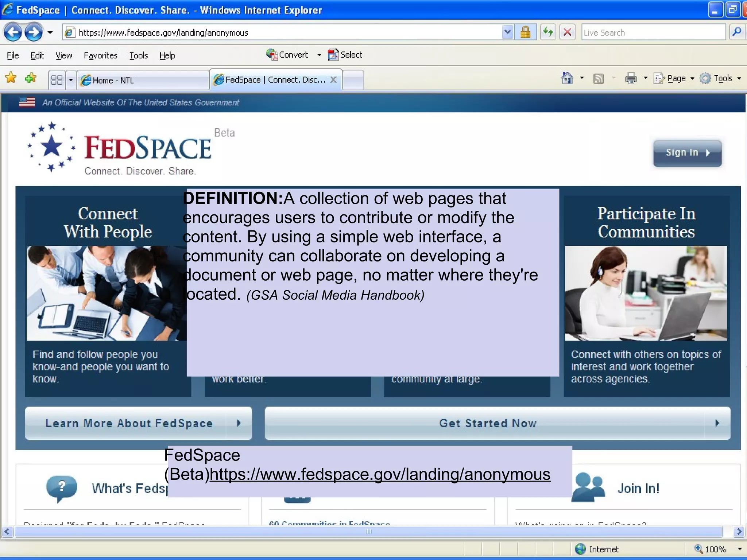Open the File menu
Image resolution: width=747 pixels, height=560 pixels.
point(13,55)
